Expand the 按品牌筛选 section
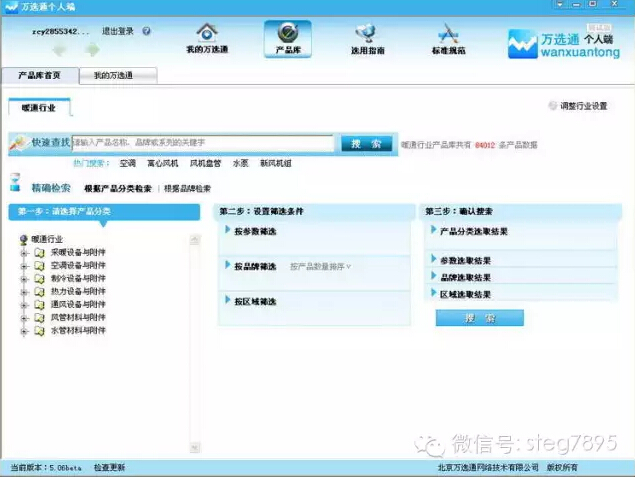 [x=228, y=265]
